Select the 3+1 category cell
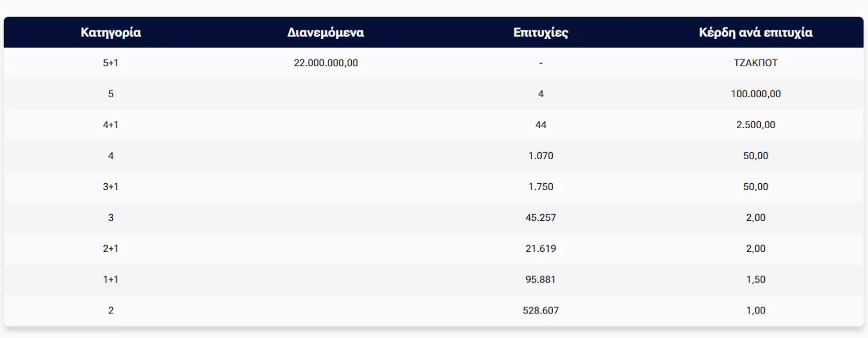This screenshot has width=868, height=338. tap(111, 187)
